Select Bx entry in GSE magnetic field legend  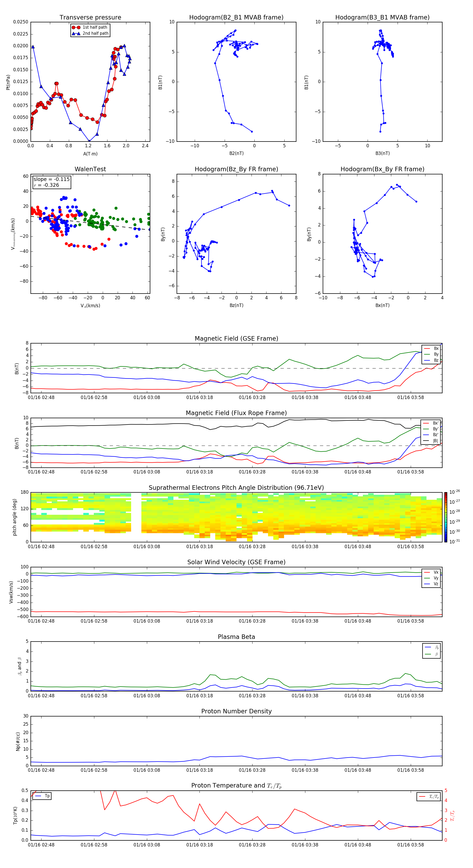point(431,349)
